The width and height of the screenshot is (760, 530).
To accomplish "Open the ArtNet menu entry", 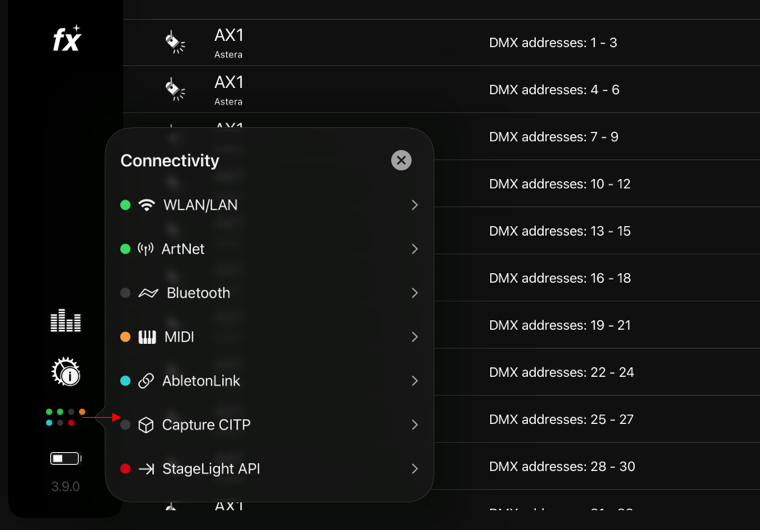I will coord(269,249).
